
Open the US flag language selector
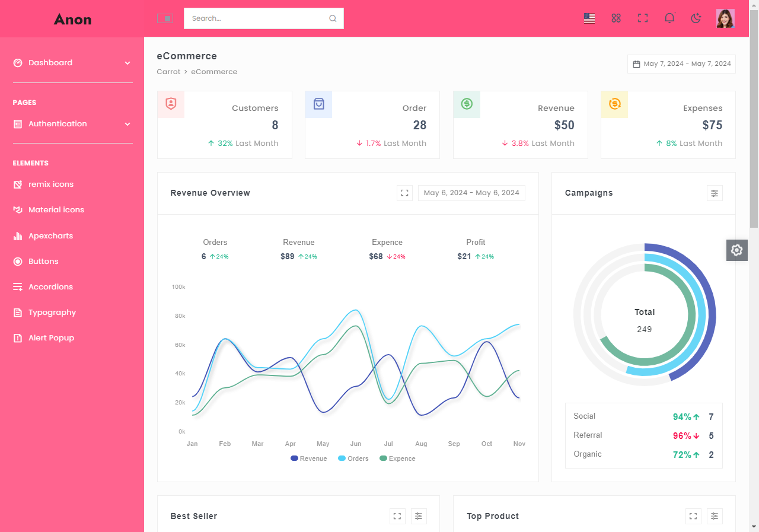pos(589,18)
